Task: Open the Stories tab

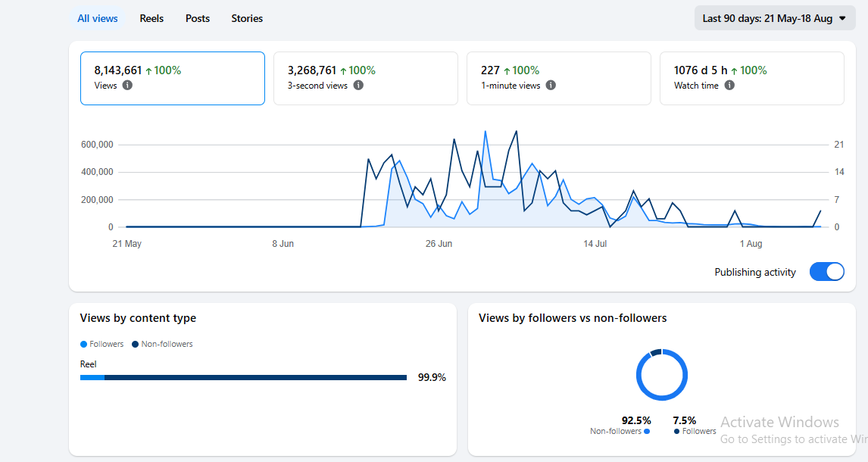Action: [247, 18]
